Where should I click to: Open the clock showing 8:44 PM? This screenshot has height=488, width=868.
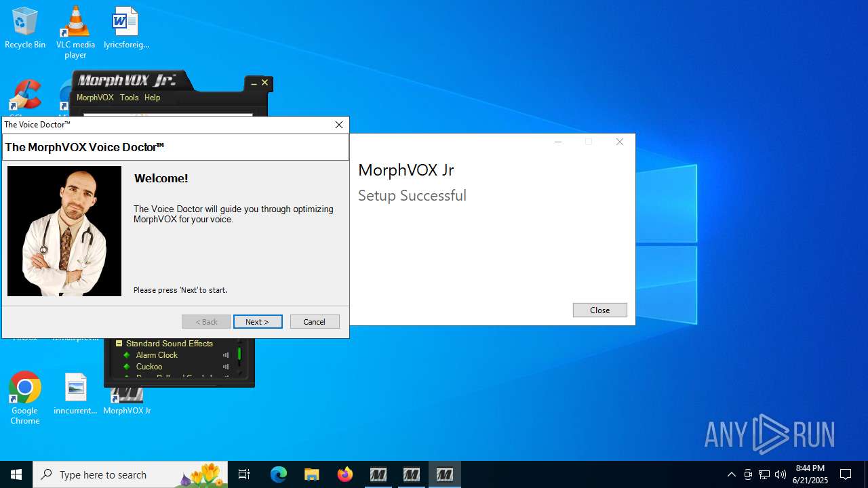click(x=810, y=474)
